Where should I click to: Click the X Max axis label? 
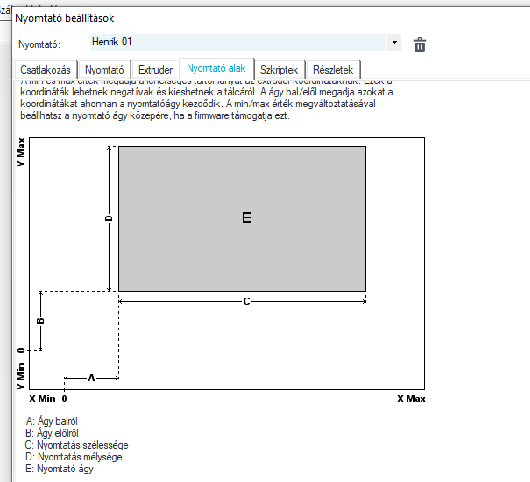click(x=411, y=399)
